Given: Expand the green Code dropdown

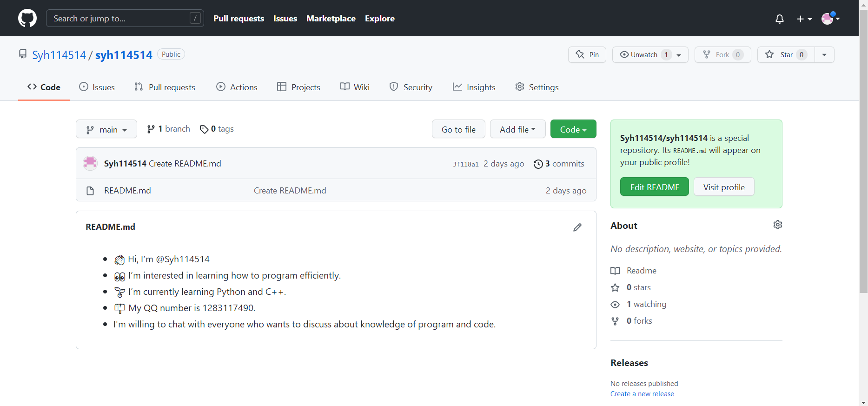Looking at the screenshot, I should (573, 129).
